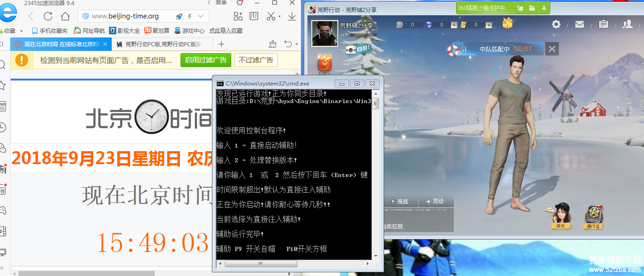Go back with the browser back arrow

31,16
